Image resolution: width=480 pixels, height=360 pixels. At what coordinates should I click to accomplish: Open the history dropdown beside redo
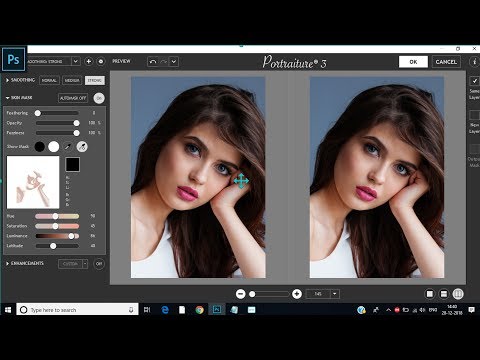point(174,62)
